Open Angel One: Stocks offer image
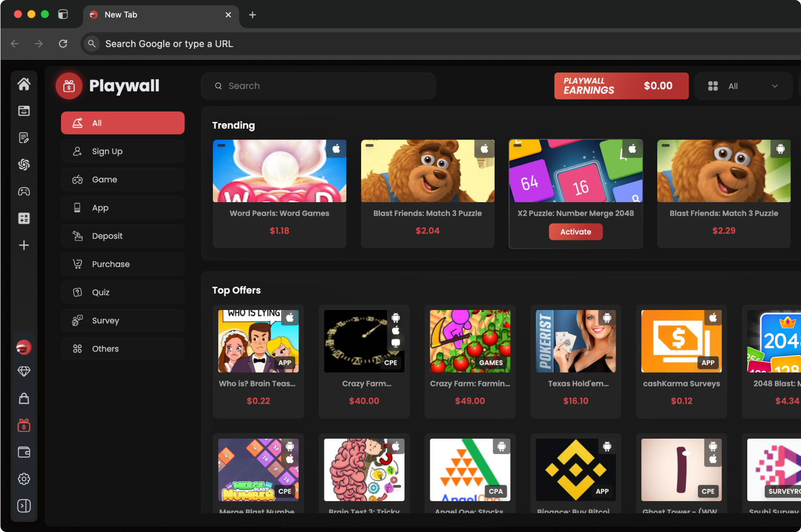The width and height of the screenshot is (801, 532). (x=470, y=470)
